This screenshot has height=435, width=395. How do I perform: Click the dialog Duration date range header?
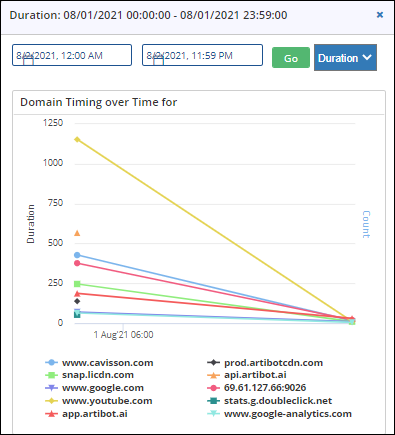(x=148, y=15)
